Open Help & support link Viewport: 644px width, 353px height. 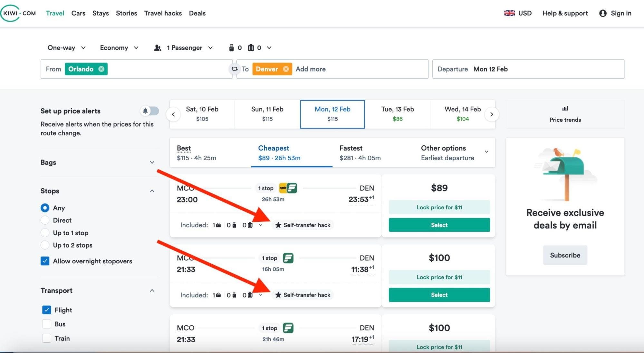click(565, 13)
